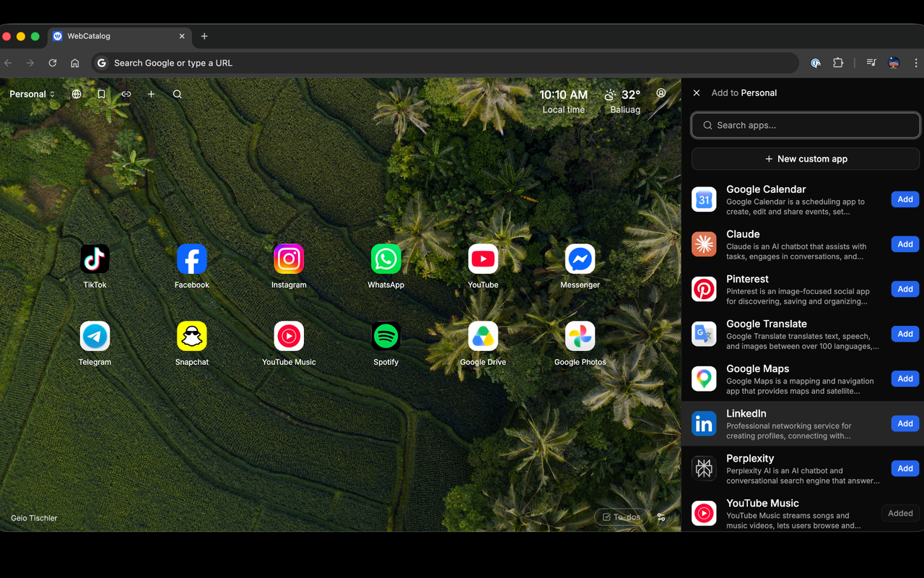This screenshot has height=578, width=924.
Task: Add Google Calendar to Personal
Action: coord(905,199)
